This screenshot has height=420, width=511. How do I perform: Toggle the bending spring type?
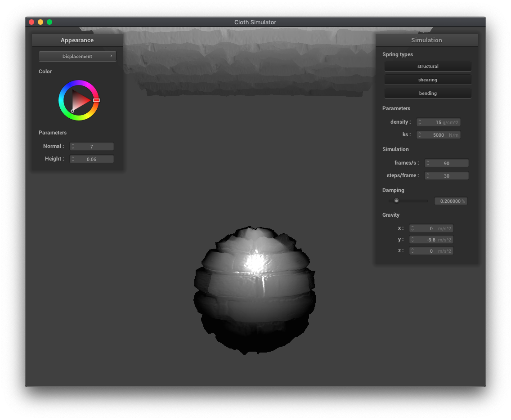428,93
